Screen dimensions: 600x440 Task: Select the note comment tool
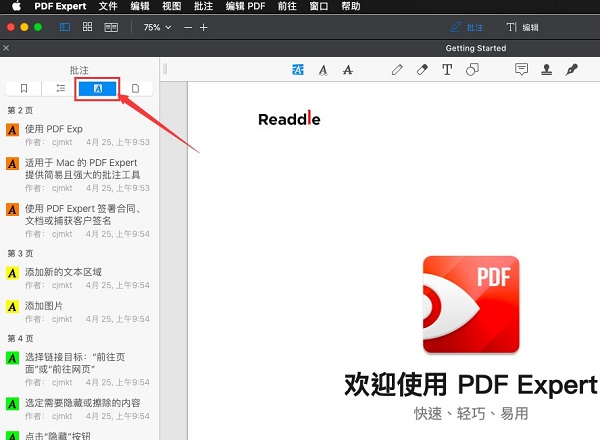click(x=521, y=69)
